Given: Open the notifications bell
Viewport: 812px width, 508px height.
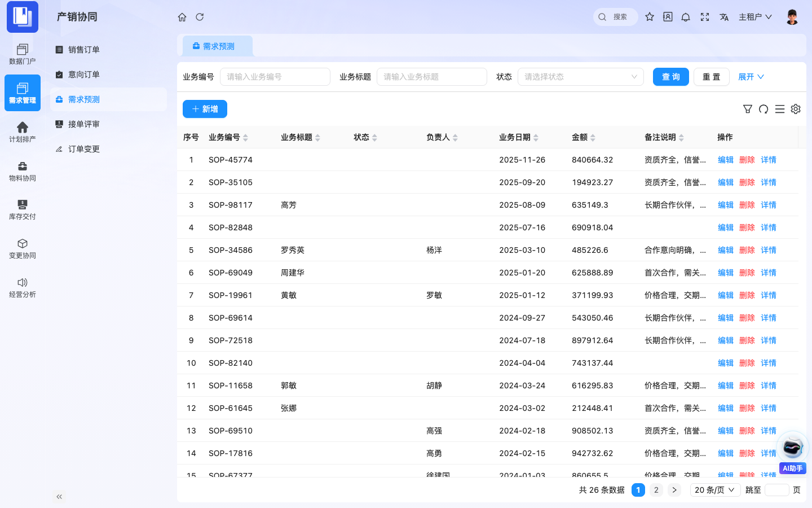Looking at the screenshot, I should click(686, 17).
